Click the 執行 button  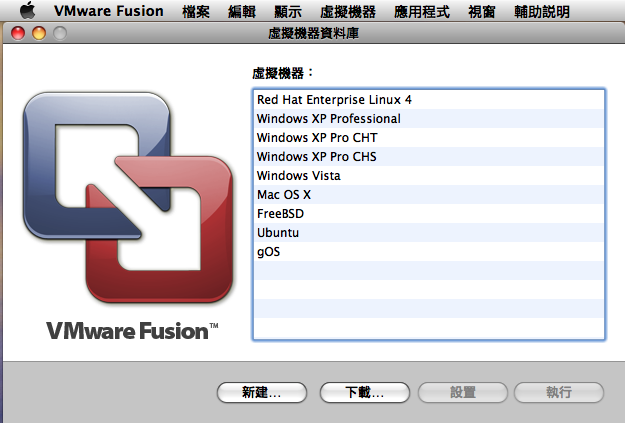pyautogui.click(x=559, y=393)
